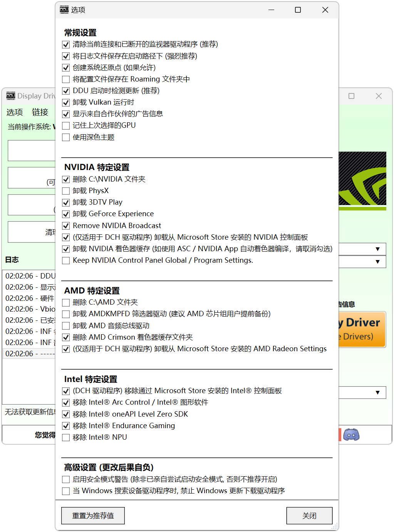Toggle 删除 AMD Crimson 着色器缓存文件夹
394x532 pixels.
click(66, 337)
